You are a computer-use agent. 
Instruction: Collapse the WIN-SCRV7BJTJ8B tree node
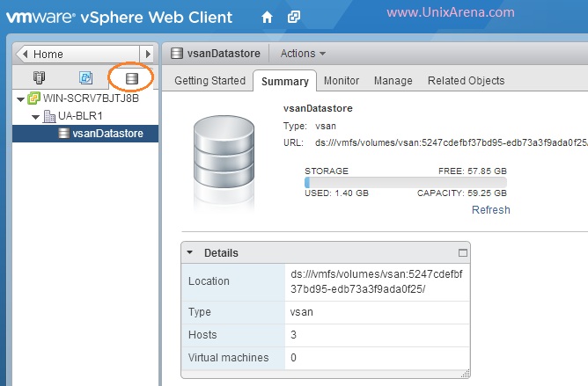[21, 99]
